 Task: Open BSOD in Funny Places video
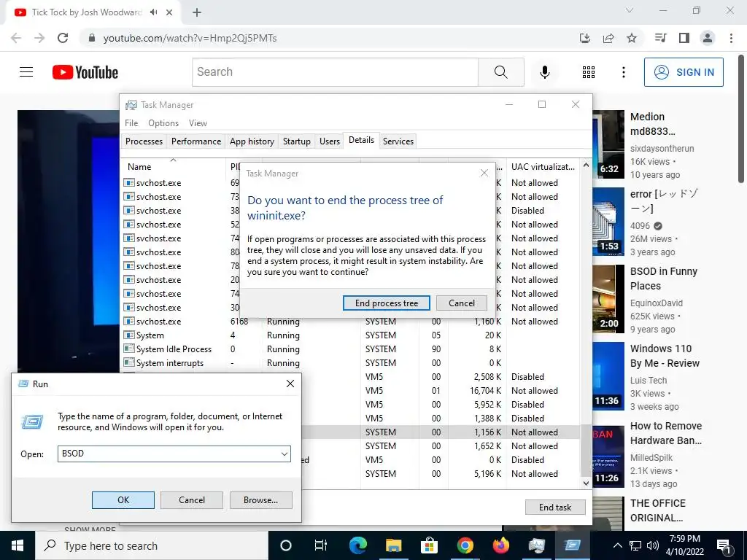pyautogui.click(x=663, y=279)
